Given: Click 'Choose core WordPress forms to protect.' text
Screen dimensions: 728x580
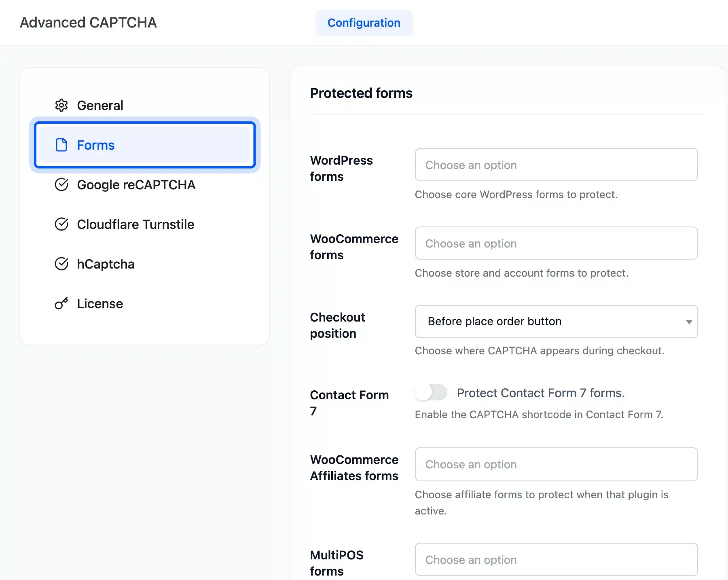Looking at the screenshot, I should click(x=516, y=195).
